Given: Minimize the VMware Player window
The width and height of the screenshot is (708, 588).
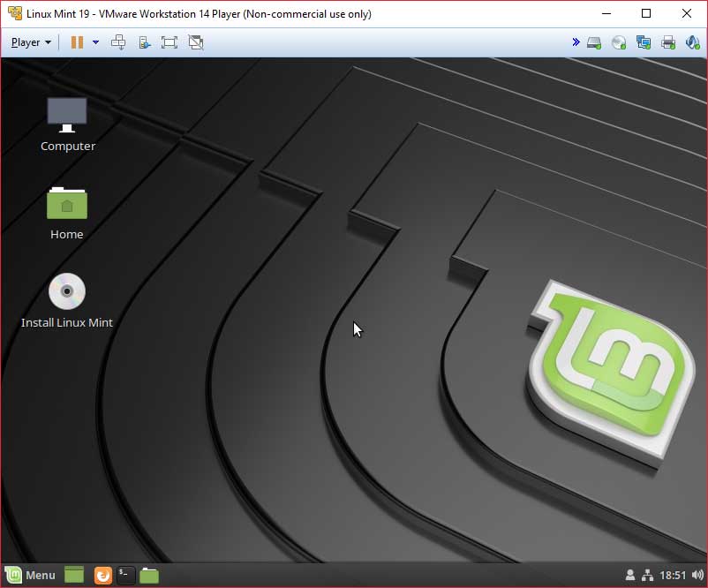Looking at the screenshot, I should 606,13.
